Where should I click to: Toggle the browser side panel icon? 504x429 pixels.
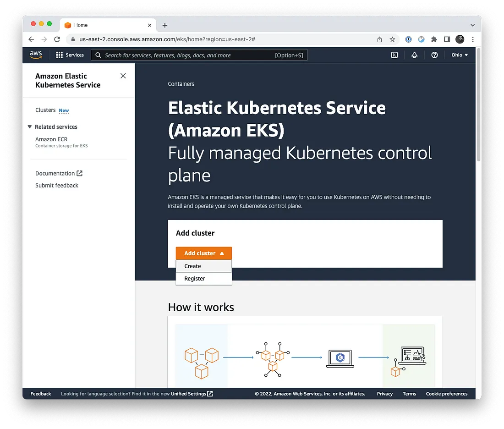pos(447,39)
